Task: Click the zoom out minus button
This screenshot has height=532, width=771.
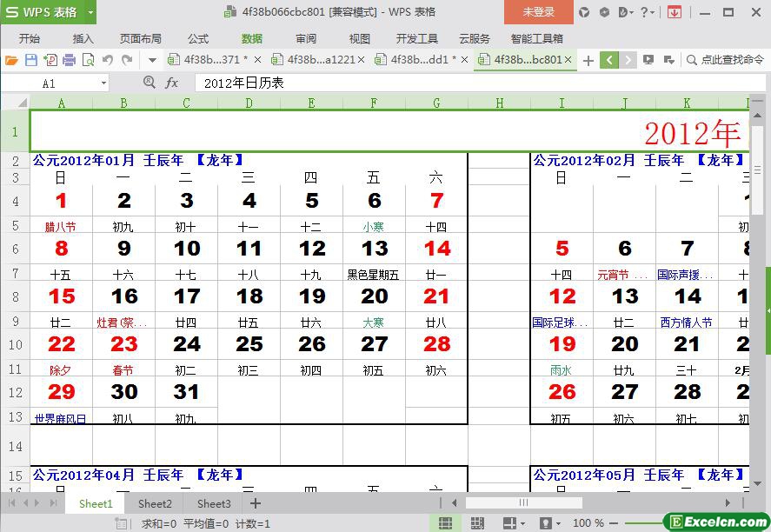Action: point(614,523)
